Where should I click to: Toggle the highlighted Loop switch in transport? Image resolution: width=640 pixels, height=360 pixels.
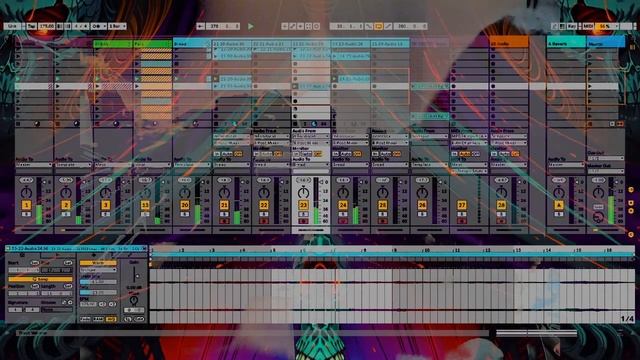[x=379, y=26]
